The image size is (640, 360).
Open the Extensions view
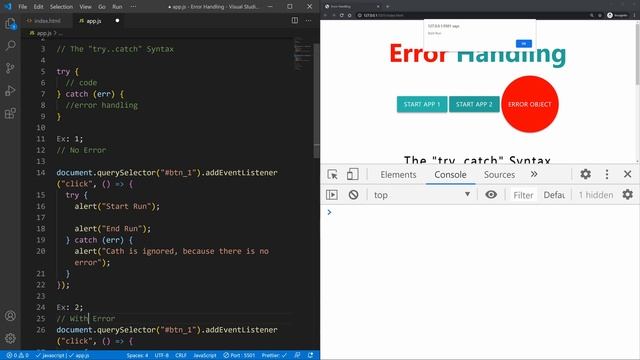pyautogui.click(x=10, y=113)
